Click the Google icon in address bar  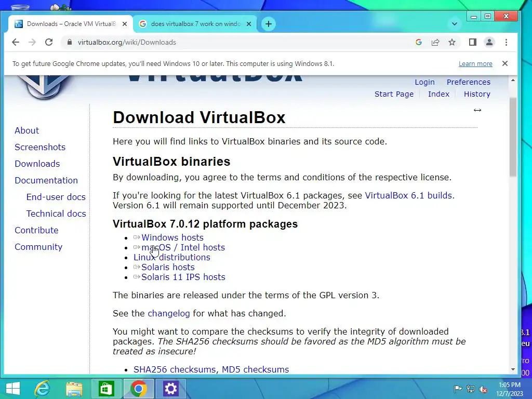419,42
